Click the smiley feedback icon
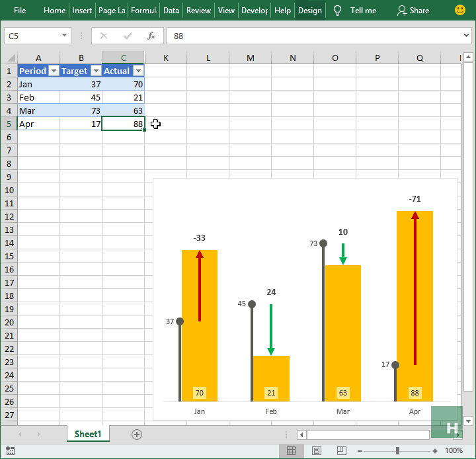 click(x=460, y=10)
